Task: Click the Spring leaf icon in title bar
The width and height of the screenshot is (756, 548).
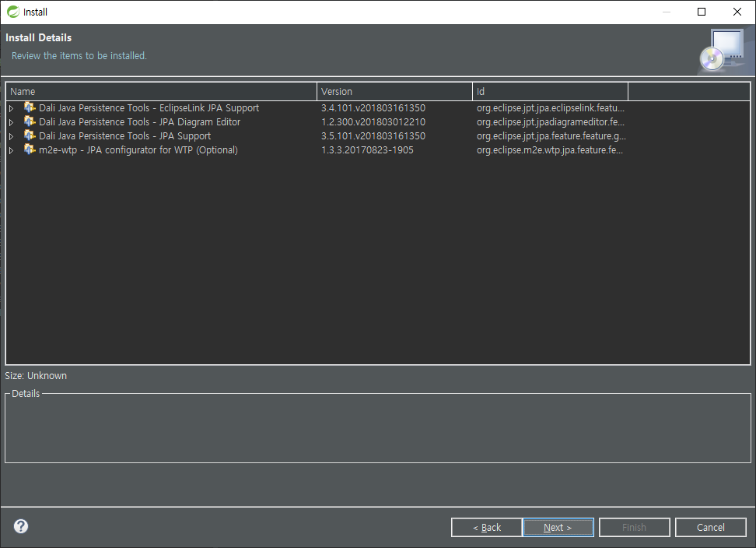Action: [13, 12]
